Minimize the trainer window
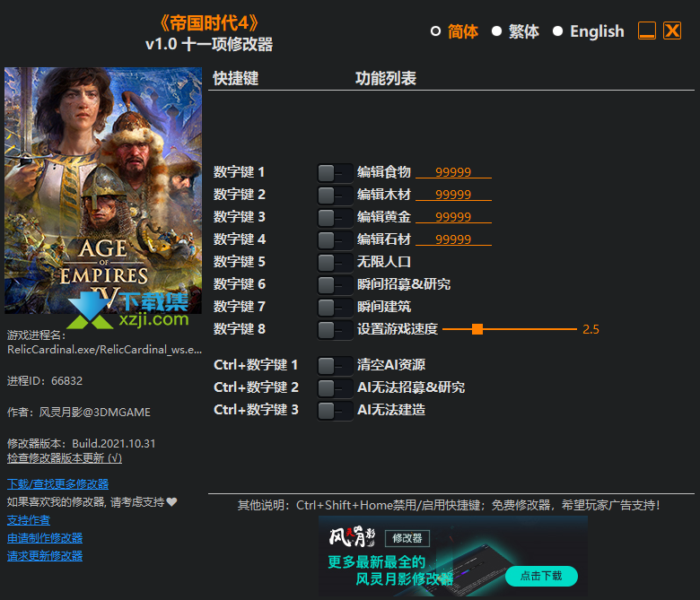 pos(646,30)
